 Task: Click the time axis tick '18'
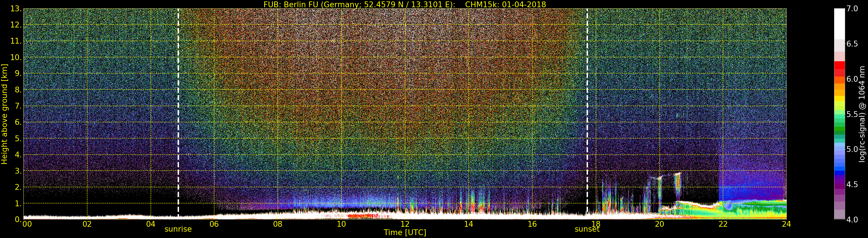pos(596,224)
